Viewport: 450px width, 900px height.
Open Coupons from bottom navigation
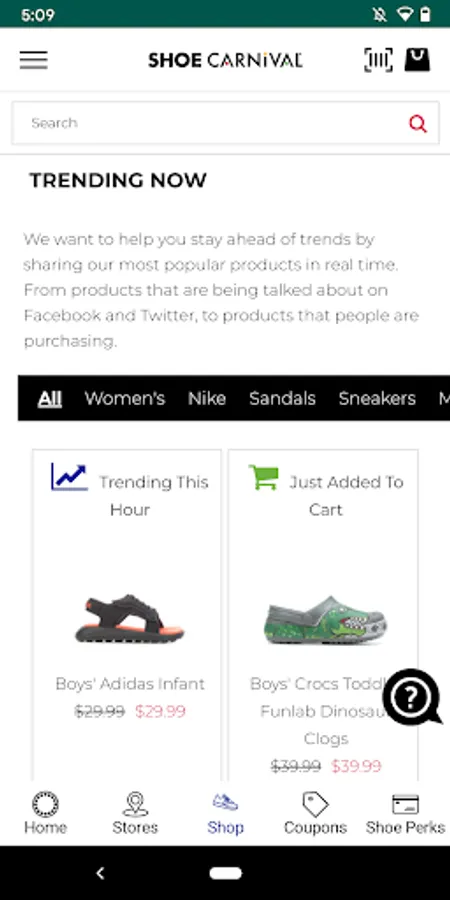tap(315, 813)
